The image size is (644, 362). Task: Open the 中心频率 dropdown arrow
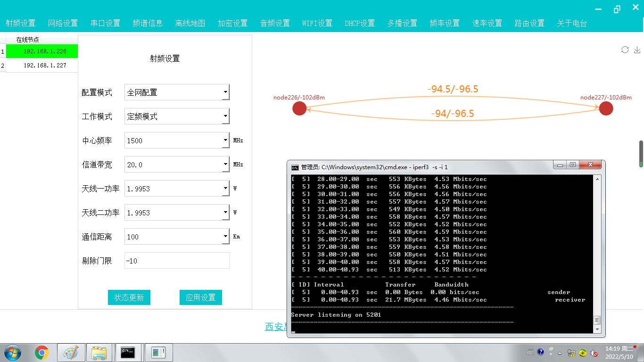coord(226,140)
